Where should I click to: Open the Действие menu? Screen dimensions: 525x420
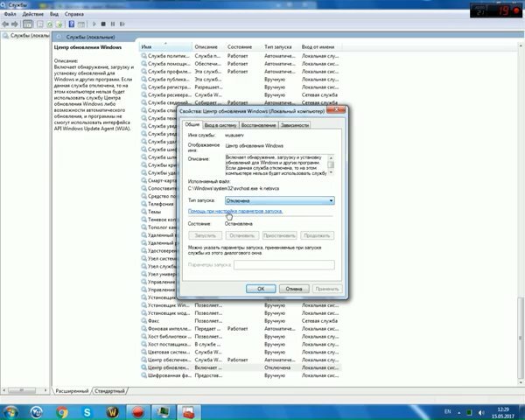33,14
